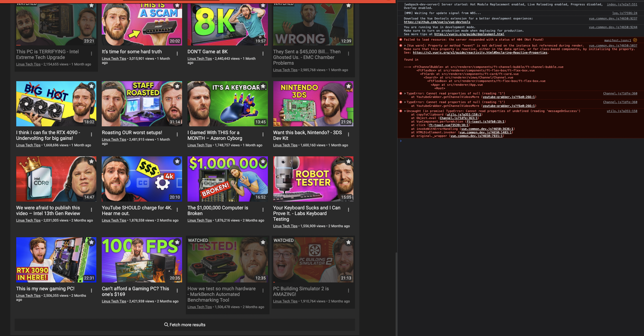Toggle favorite star on Intel 13th Gen Review video
The width and height of the screenshot is (644, 336).
point(91,161)
